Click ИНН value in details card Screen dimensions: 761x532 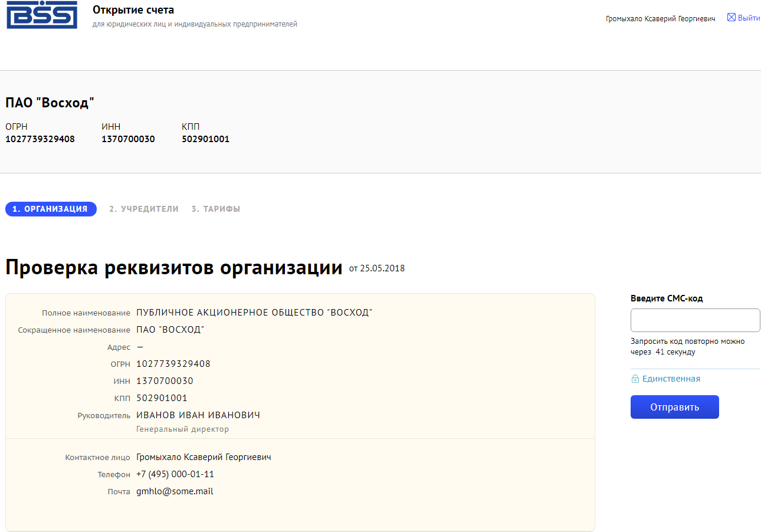point(165,381)
